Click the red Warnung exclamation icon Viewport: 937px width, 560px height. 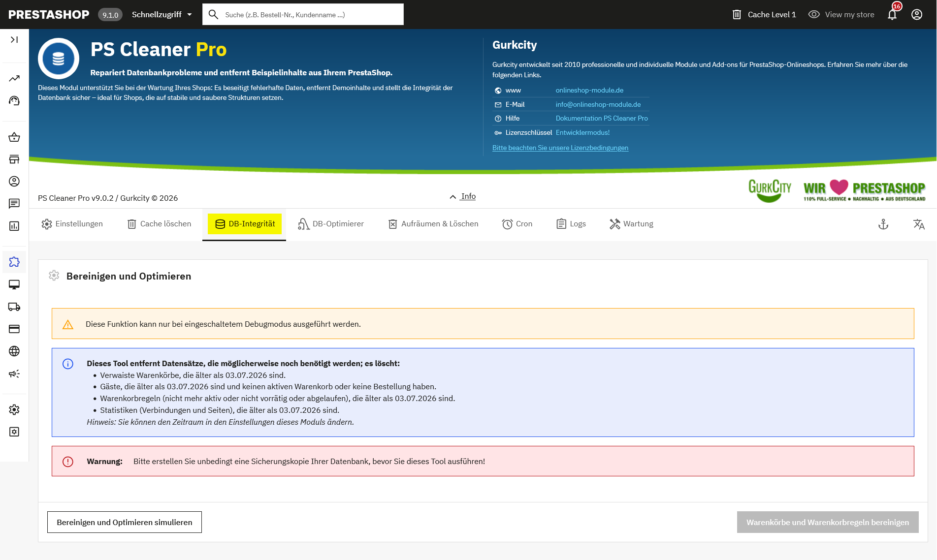pos(68,462)
